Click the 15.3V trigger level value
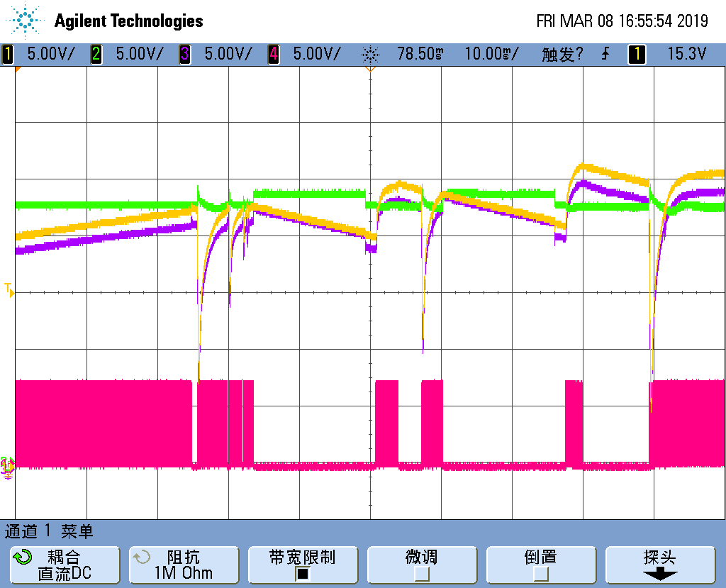This screenshot has height=588, width=726. click(687, 54)
